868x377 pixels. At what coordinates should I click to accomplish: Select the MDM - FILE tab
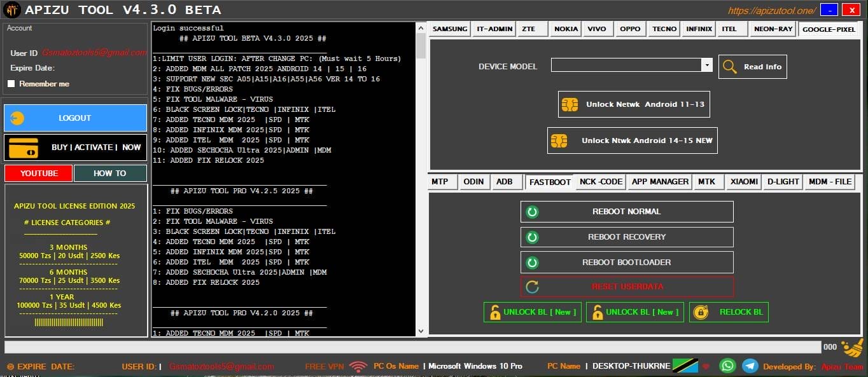point(829,182)
